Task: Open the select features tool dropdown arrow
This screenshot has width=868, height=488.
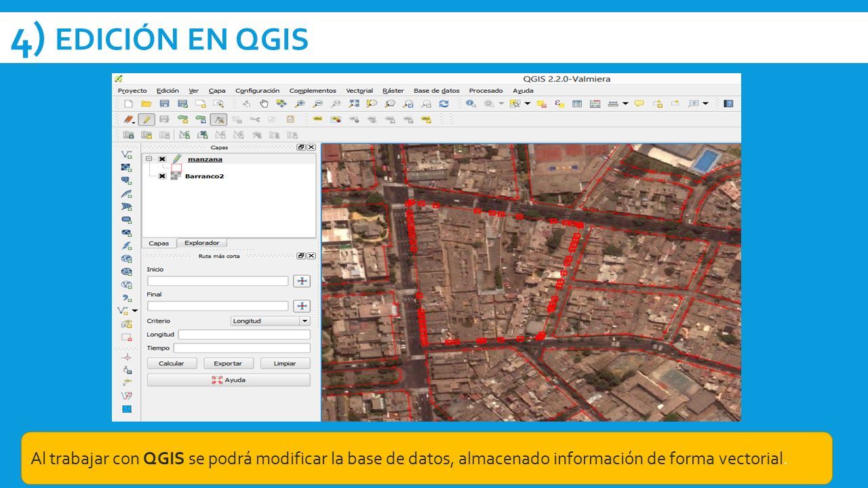Action: [x=527, y=104]
